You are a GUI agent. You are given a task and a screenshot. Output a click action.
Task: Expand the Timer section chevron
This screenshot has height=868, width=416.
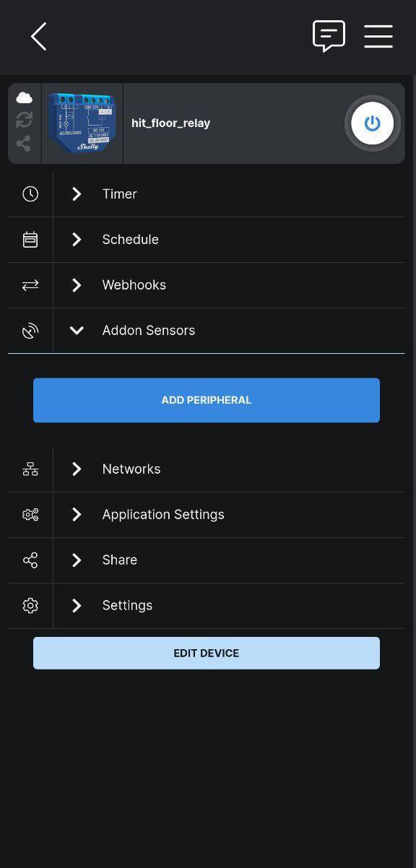[x=77, y=194]
